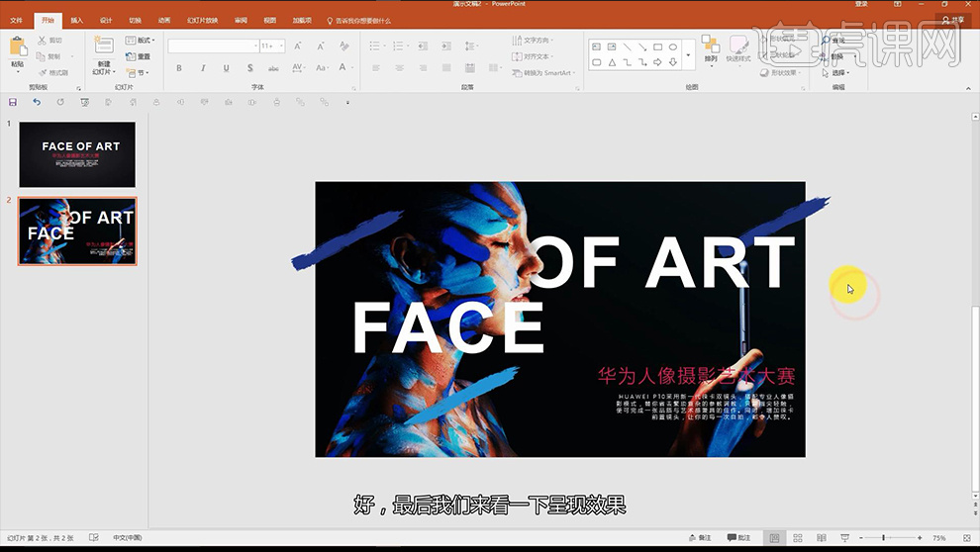Toggle strikethrough abc button

coord(273,67)
